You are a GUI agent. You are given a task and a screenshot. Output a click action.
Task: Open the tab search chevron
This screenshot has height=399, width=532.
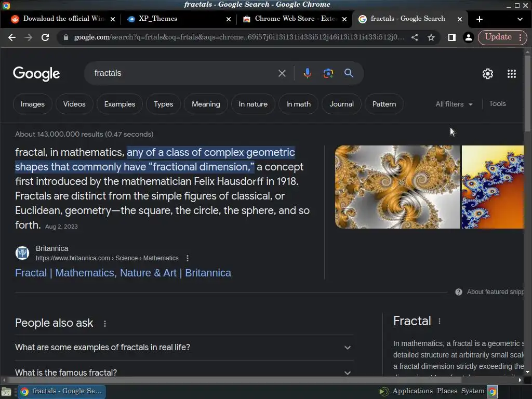pyautogui.click(x=520, y=19)
